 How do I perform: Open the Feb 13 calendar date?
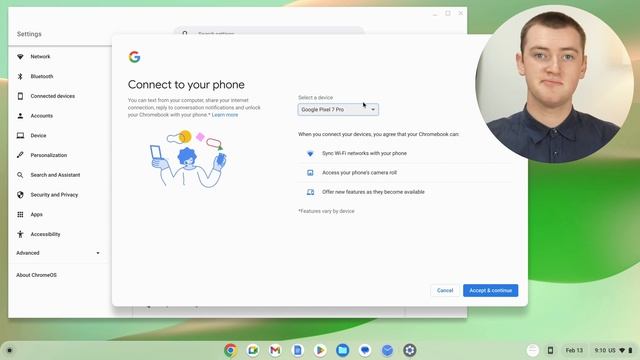click(x=574, y=350)
